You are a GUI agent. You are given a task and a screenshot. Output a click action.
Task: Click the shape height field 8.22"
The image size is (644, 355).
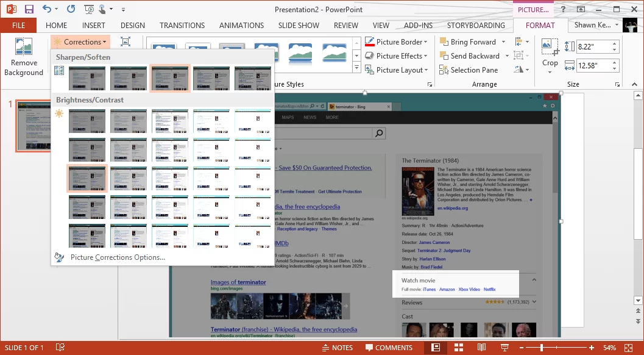tap(594, 46)
